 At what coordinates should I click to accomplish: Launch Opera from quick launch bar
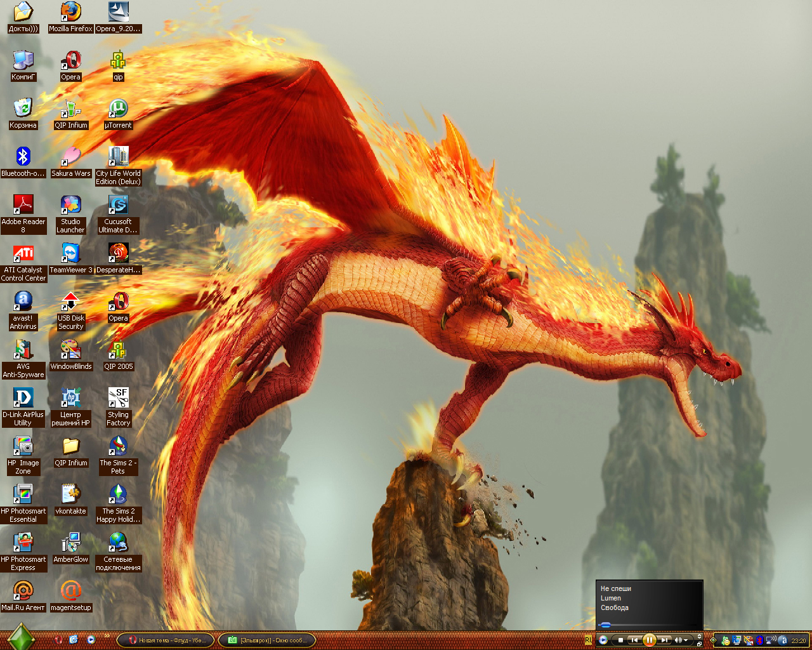(x=58, y=640)
